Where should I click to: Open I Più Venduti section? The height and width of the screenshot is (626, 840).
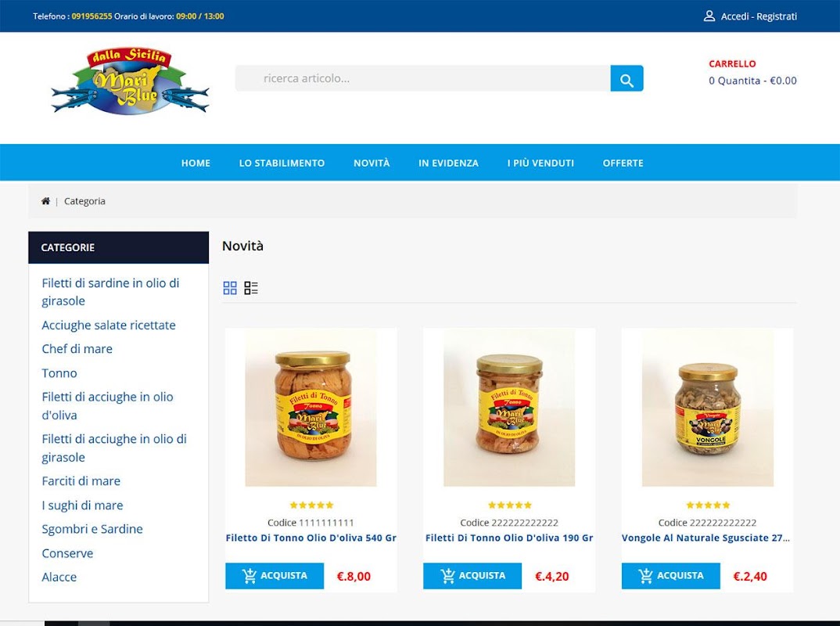click(540, 163)
